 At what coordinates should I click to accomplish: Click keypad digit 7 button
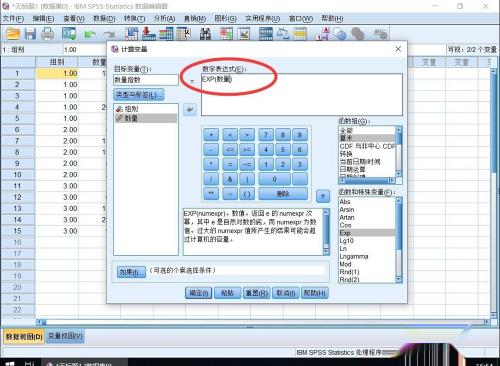tap(266, 135)
